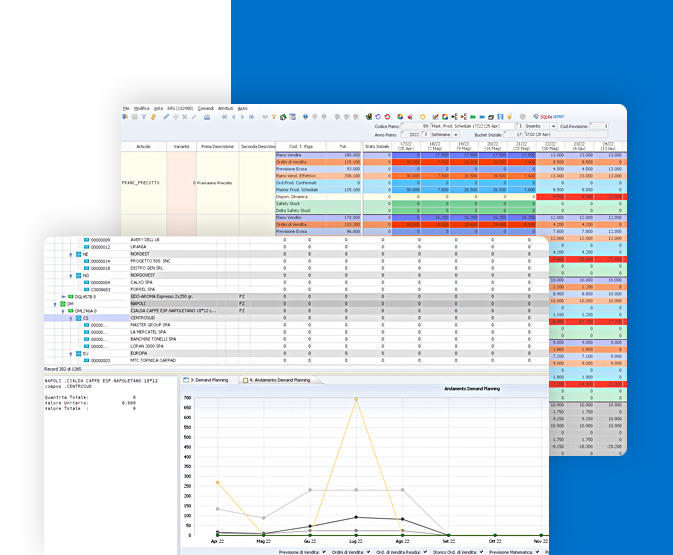Click the green right arrow icon
Screen dimensions: 673x555
coord(473,117)
